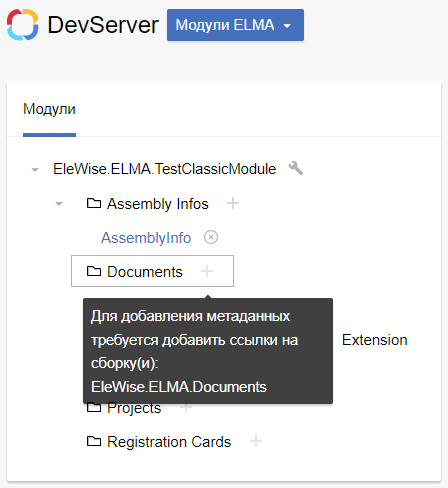Viewport: 448px width, 488px height.
Task: Select the Projects folder label
Action: [x=134, y=409]
